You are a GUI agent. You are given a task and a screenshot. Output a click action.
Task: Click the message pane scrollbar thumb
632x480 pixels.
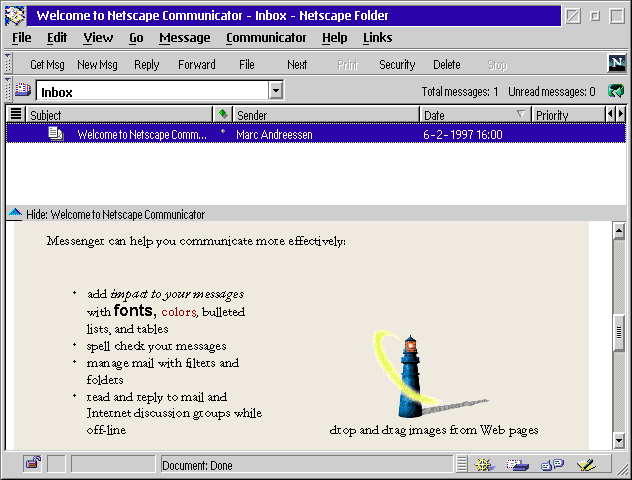[x=619, y=332]
